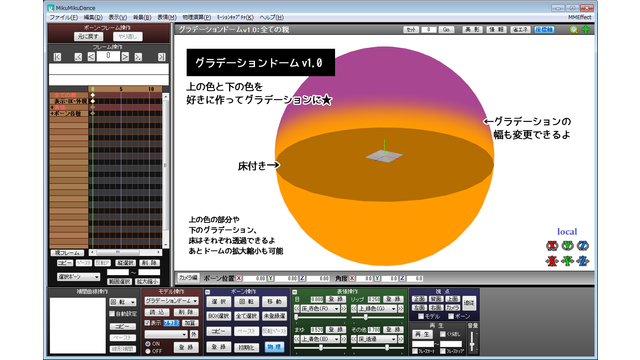Jump to last frame in frame controls

[162, 57]
